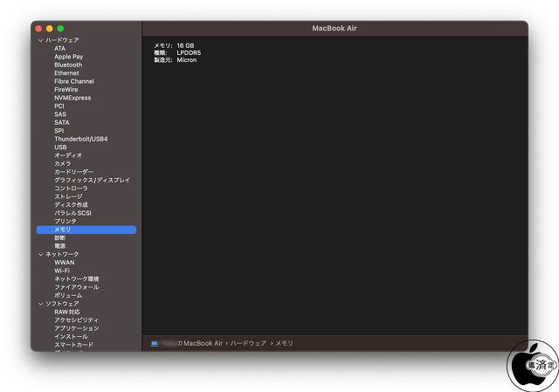Click the Apple logo watermark badge
Image resolution: width=559 pixels, height=392 pixels.
[530, 365]
